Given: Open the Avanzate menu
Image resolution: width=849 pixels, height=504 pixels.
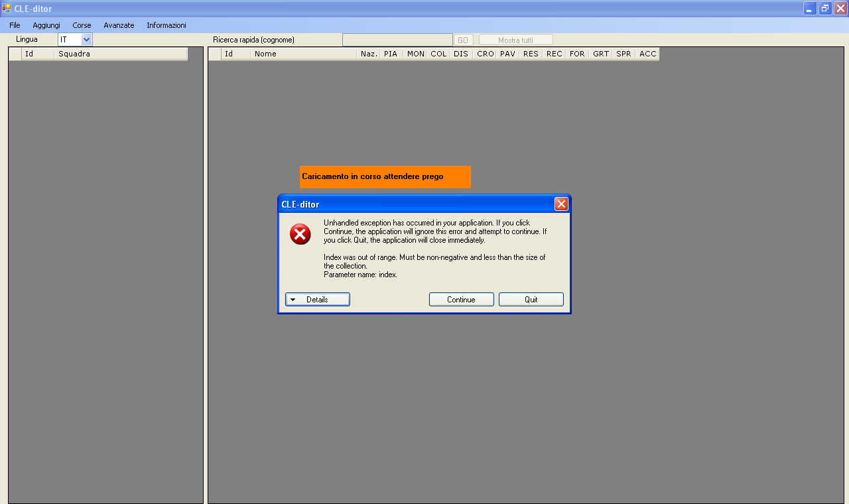Looking at the screenshot, I should tap(119, 25).
